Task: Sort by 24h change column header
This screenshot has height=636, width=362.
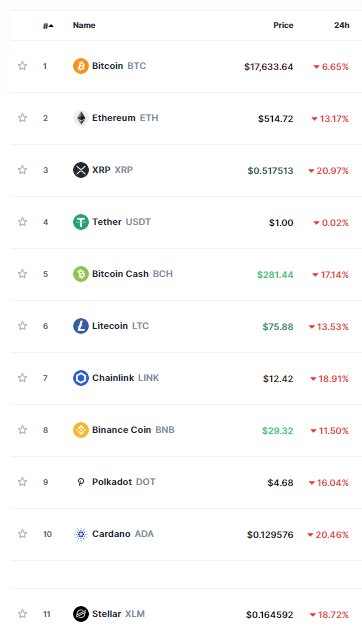Action: point(342,25)
